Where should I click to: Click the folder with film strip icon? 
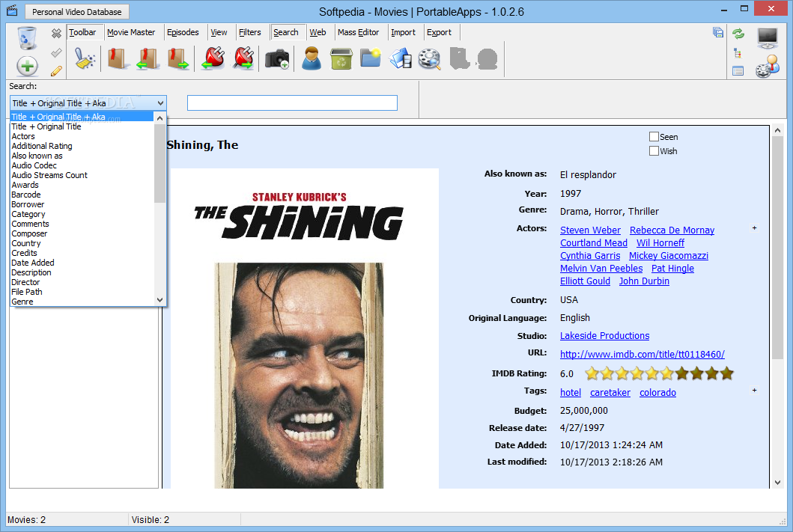[401, 58]
